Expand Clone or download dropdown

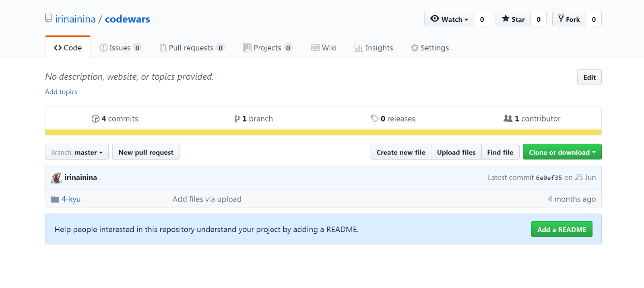[x=562, y=152]
